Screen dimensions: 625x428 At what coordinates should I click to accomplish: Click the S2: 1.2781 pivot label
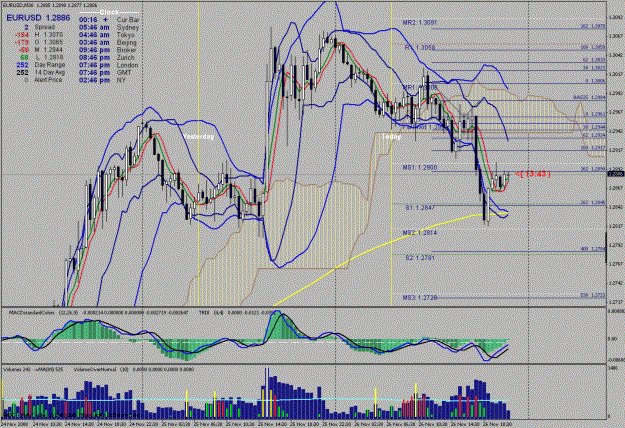point(420,258)
